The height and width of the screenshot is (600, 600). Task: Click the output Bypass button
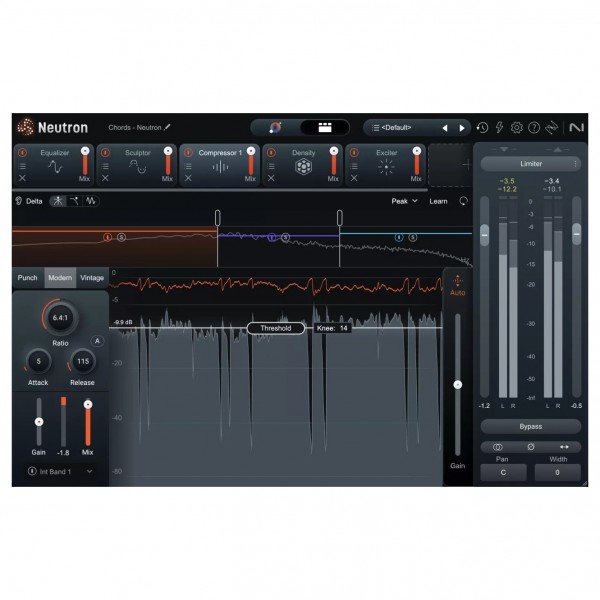click(x=531, y=426)
